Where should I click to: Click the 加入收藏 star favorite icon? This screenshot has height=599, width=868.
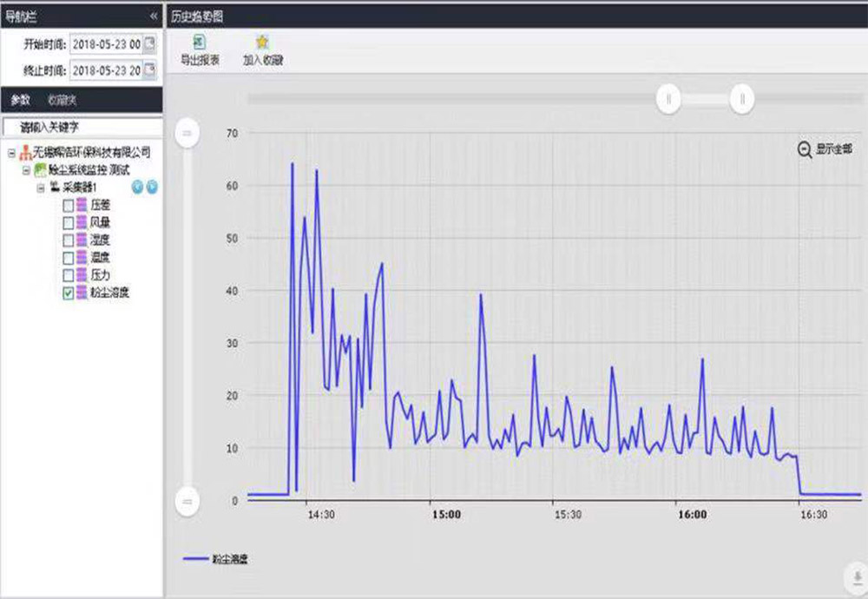(x=262, y=43)
